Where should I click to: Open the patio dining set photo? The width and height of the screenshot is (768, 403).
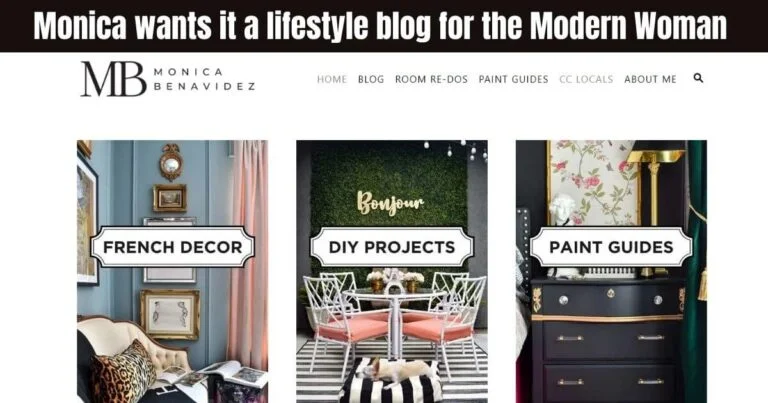(392, 272)
